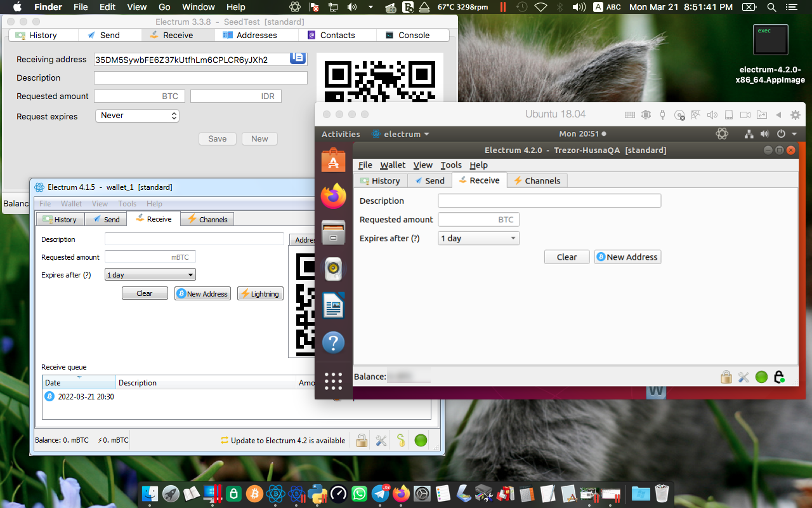The image size is (812, 508).
Task: Click the lock icon in Electrum 4.1.5 status bar
Action: [362, 440]
